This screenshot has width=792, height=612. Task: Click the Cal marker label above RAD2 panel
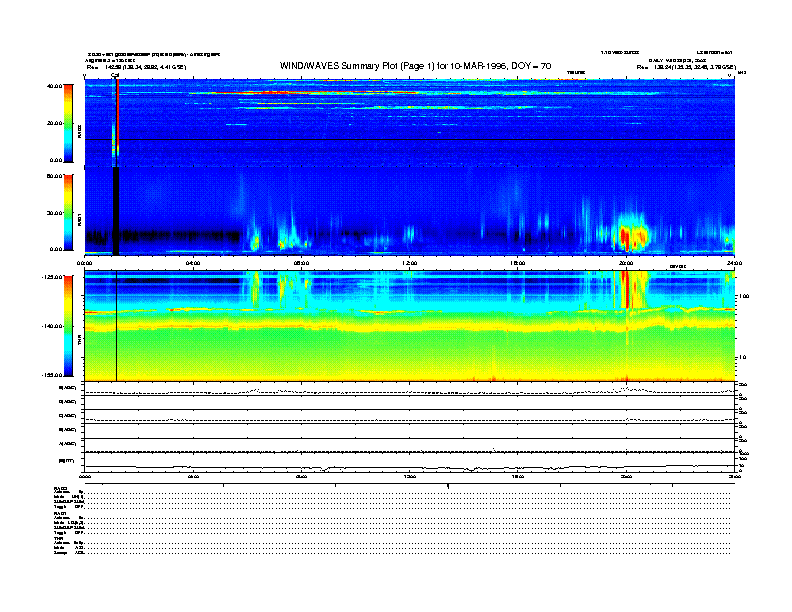pos(115,75)
